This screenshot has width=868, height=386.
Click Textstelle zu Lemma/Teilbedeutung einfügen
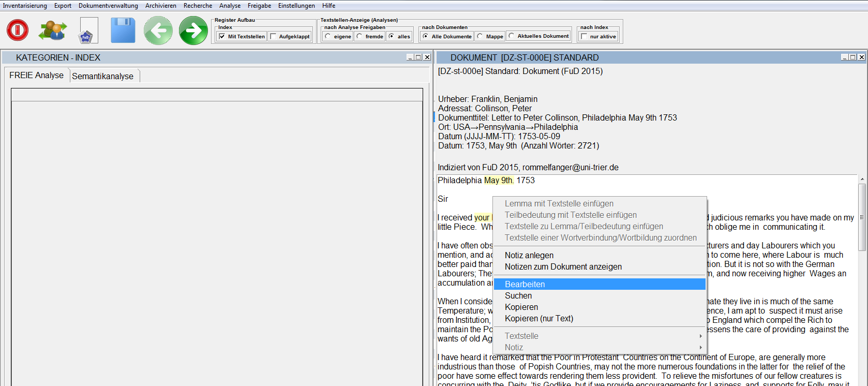click(600, 226)
